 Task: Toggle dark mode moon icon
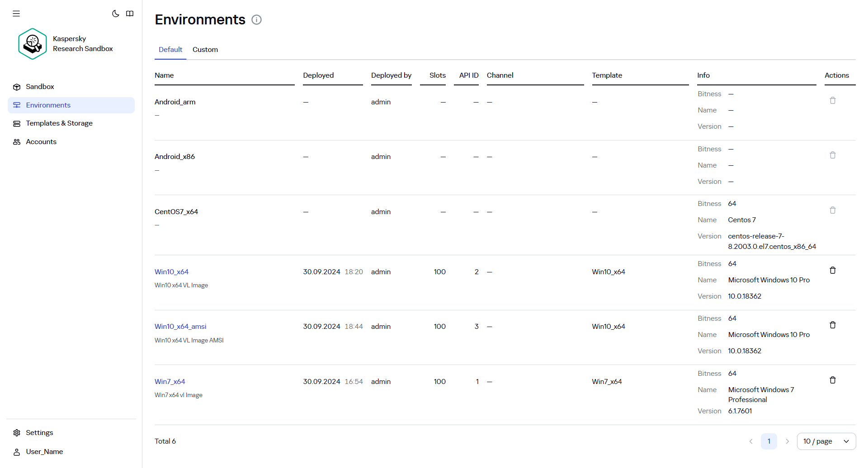(x=116, y=14)
